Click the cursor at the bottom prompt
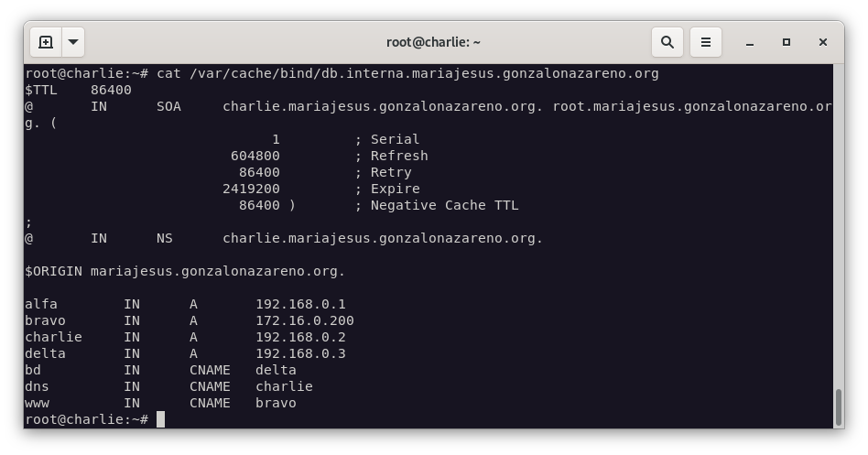 point(161,419)
